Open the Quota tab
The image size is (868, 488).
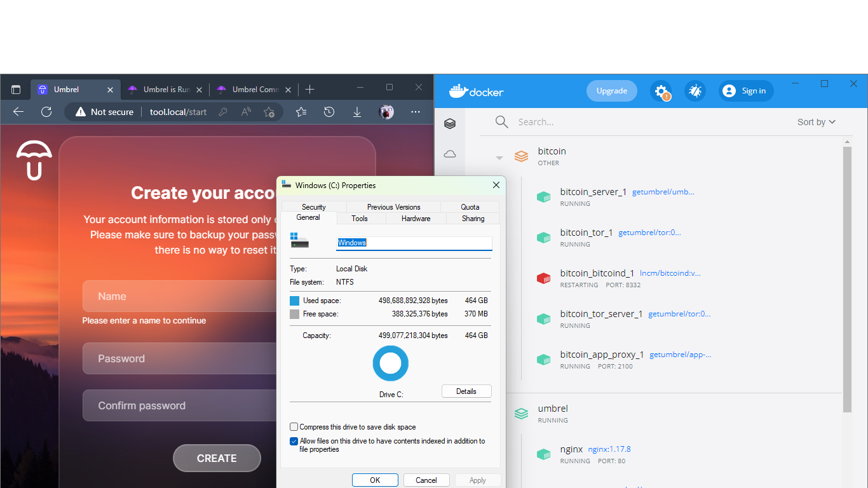tap(470, 207)
